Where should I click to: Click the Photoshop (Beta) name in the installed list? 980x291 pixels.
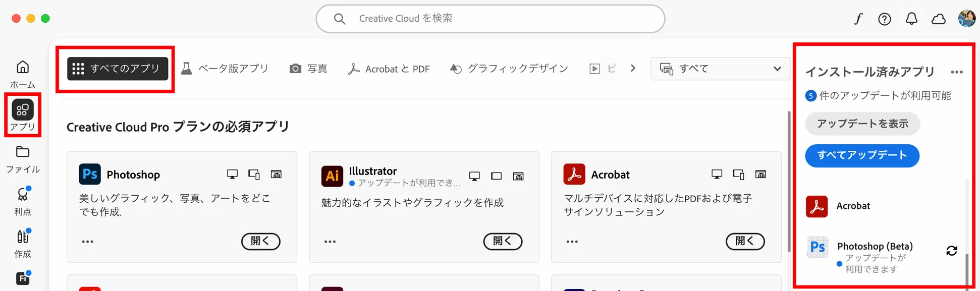tap(875, 246)
